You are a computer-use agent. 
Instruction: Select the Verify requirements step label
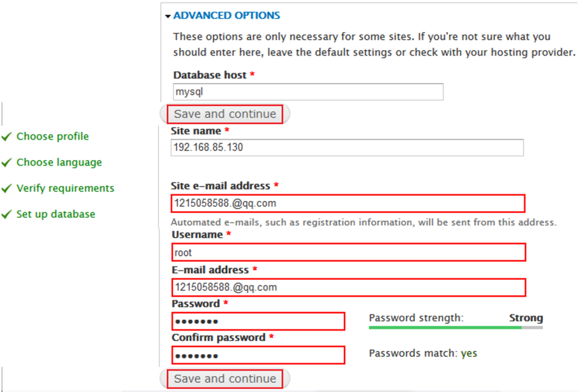[x=66, y=188]
